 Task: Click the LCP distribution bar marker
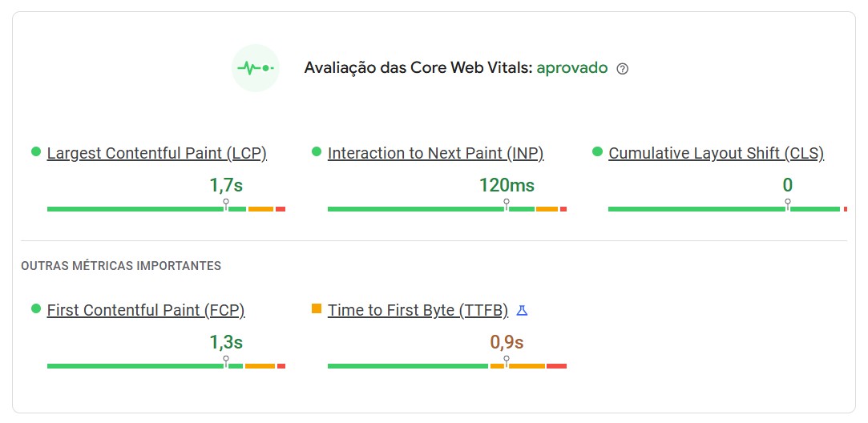226,205
